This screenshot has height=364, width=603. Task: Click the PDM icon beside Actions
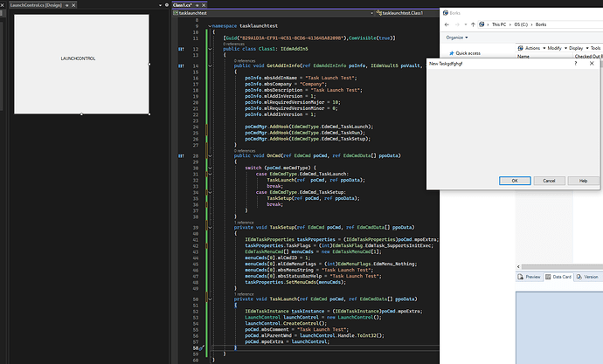[x=520, y=48]
